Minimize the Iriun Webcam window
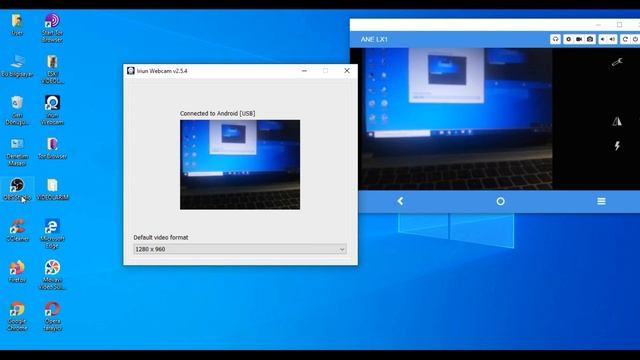Image resolution: width=640 pixels, height=360 pixels. [x=304, y=71]
